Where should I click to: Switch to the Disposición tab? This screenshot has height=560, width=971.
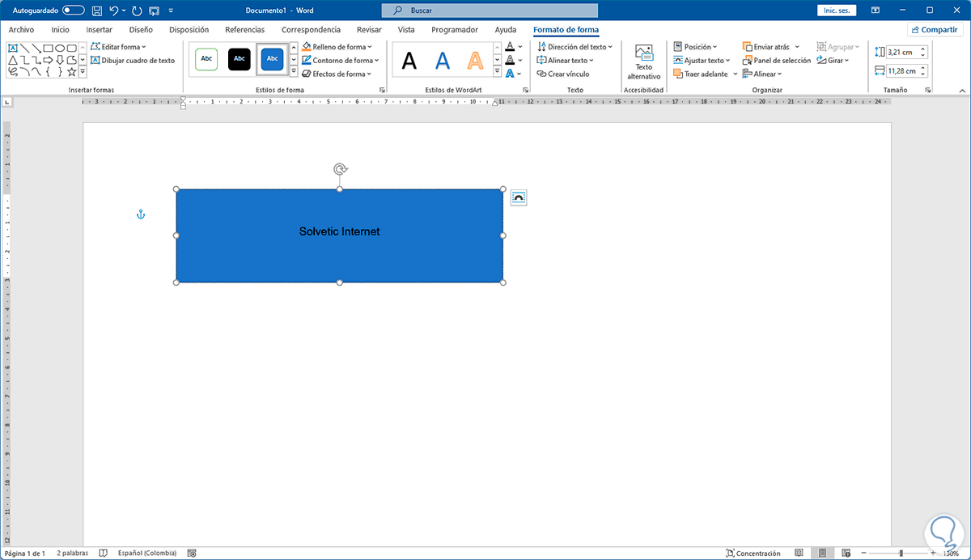(x=189, y=29)
